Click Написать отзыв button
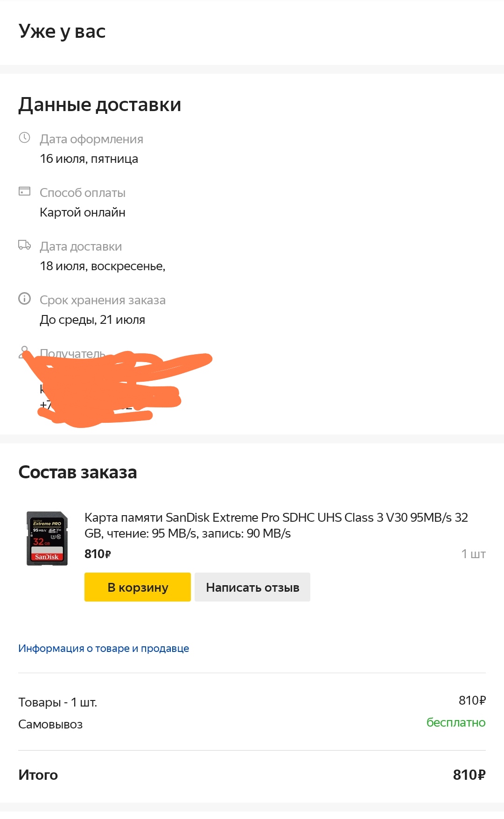The width and height of the screenshot is (504, 819). tap(252, 587)
